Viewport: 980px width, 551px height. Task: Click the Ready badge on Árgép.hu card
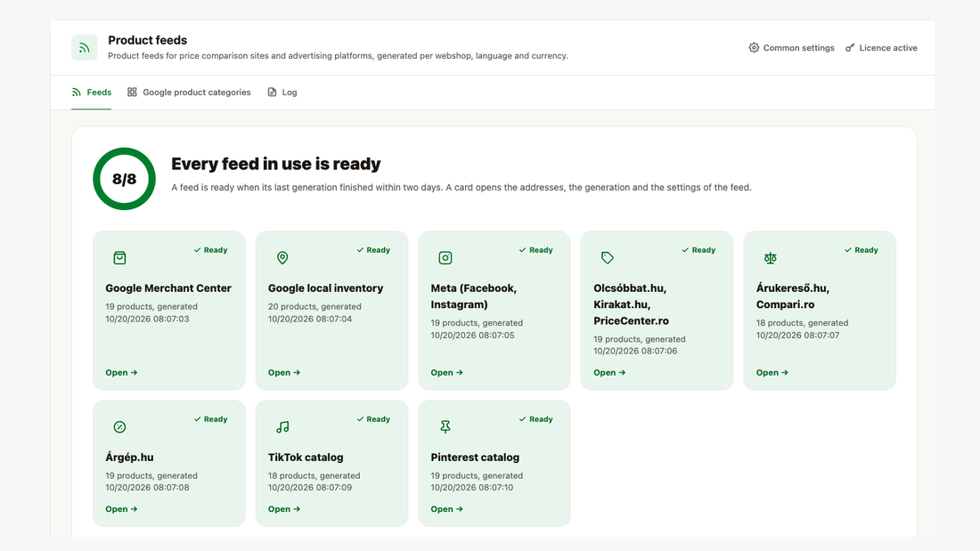coord(210,419)
